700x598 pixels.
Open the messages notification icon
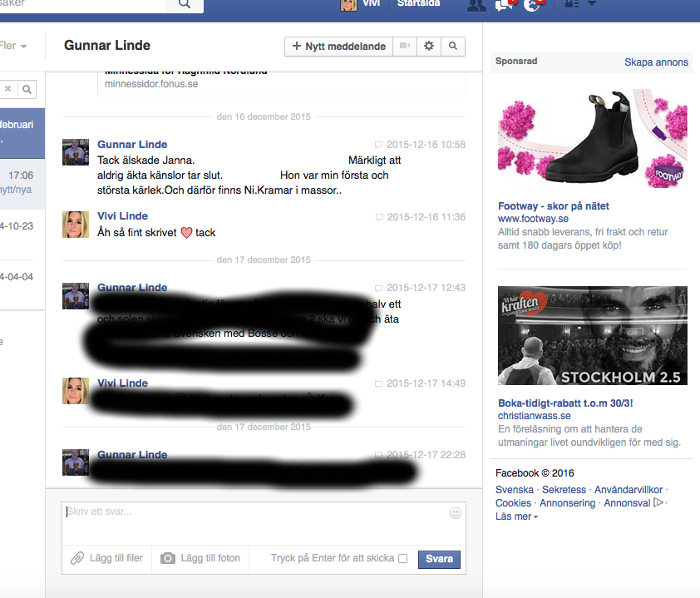503,5
